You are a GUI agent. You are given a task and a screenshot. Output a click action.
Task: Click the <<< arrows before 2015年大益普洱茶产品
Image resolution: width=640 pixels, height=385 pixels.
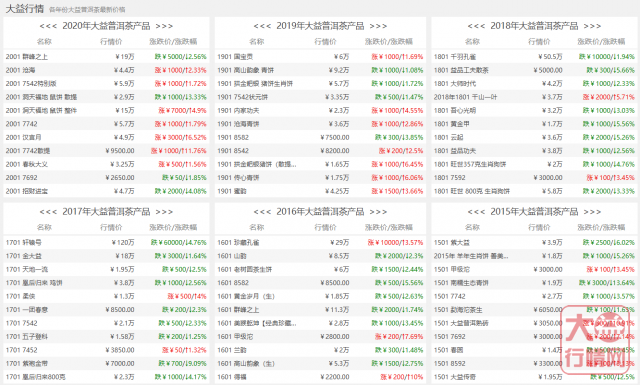click(476, 212)
